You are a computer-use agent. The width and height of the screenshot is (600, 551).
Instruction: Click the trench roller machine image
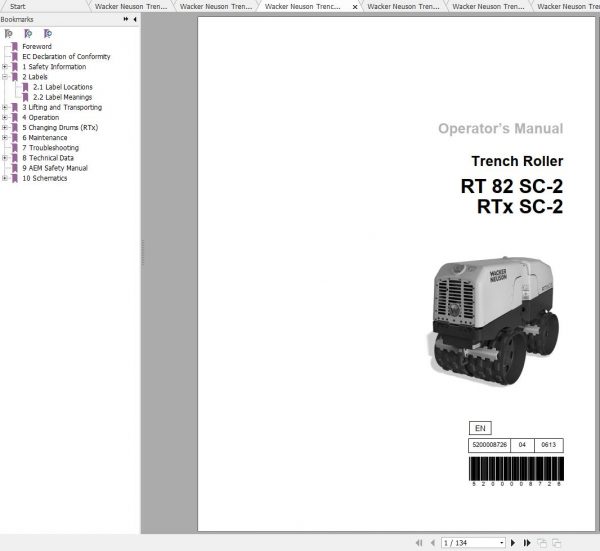point(493,321)
